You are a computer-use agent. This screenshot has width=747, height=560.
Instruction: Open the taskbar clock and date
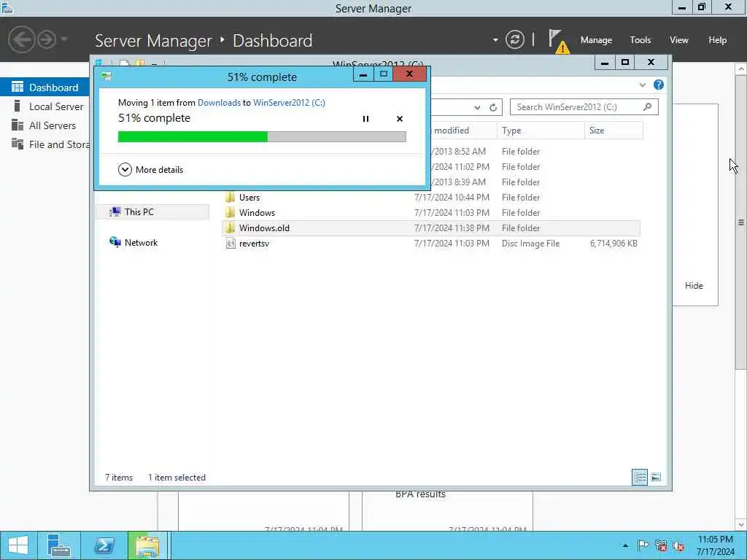click(715, 545)
